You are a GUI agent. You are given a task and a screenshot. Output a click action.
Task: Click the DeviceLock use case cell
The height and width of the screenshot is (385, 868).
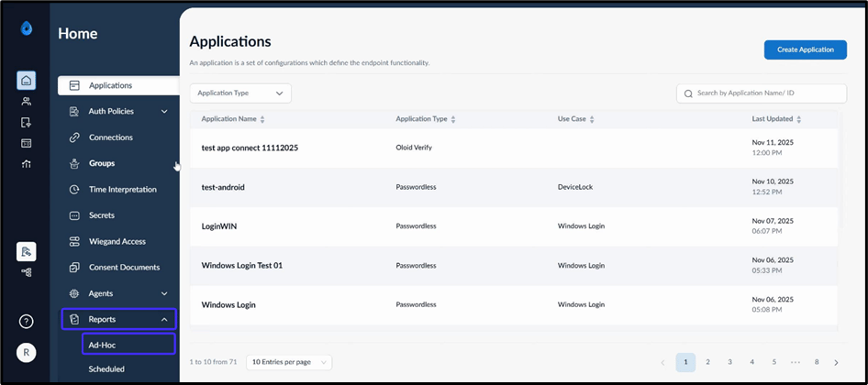575,188
